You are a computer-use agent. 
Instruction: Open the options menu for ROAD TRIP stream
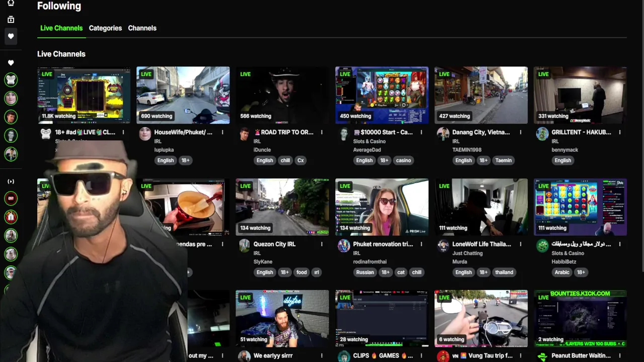click(321, 132)
